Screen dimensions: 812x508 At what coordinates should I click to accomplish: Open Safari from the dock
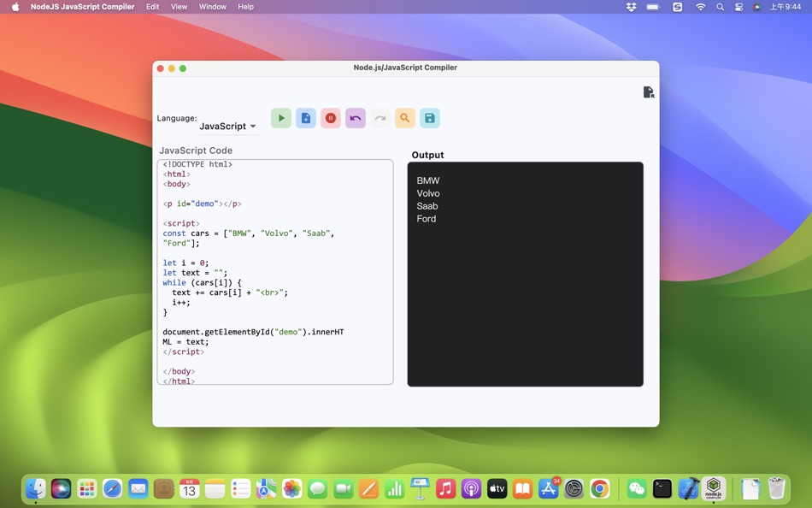pyautogui.click(x=112, y=488)
